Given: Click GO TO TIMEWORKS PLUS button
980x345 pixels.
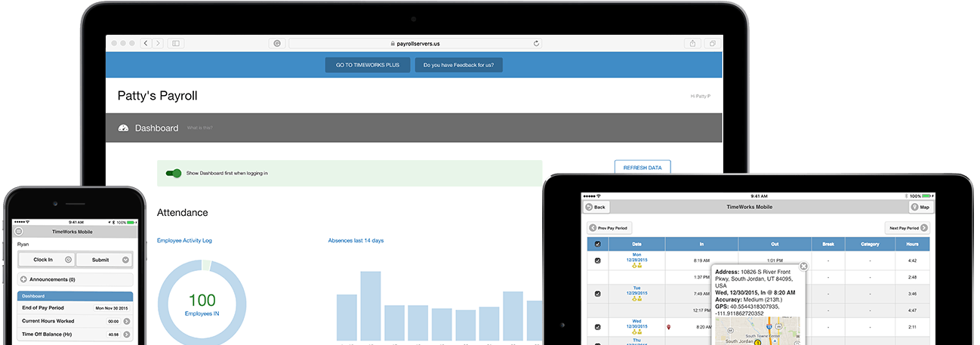Looking at the screenshot, I should 368,65.
